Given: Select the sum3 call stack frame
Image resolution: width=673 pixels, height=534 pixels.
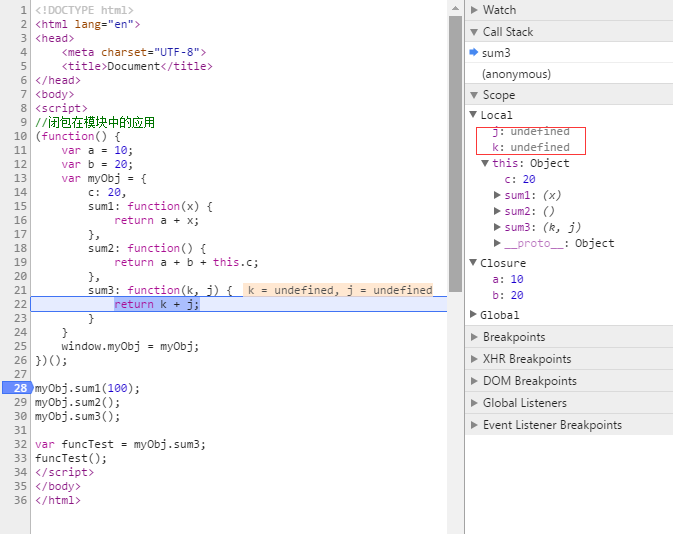Looking at the screenshot, I should pos(569,53).
